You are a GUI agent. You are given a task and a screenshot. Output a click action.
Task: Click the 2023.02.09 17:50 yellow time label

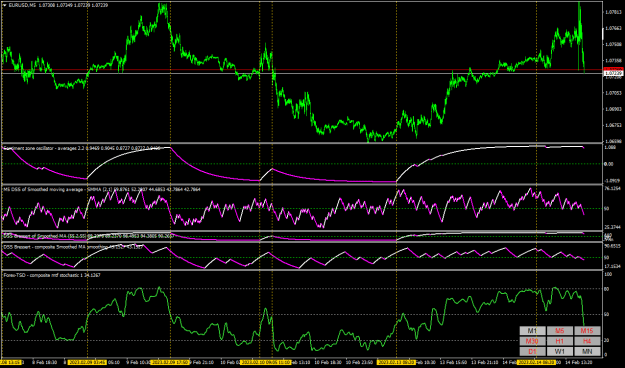click(x=170, y=362)
